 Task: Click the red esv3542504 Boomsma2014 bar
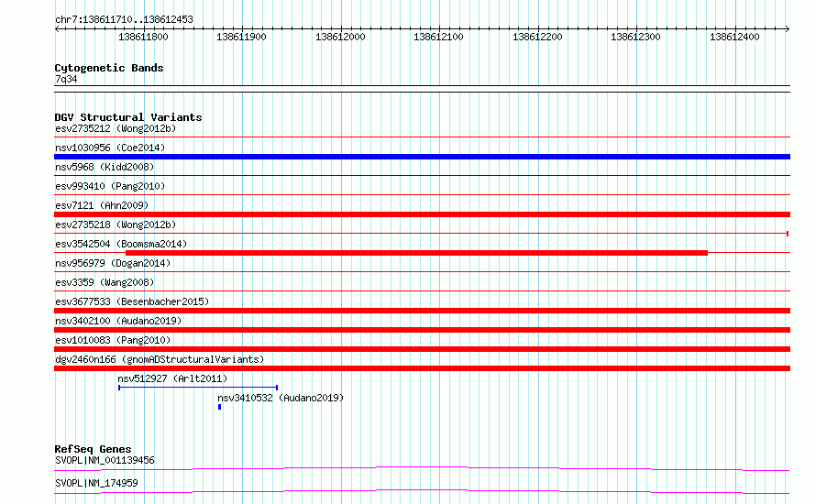[416, 253]
